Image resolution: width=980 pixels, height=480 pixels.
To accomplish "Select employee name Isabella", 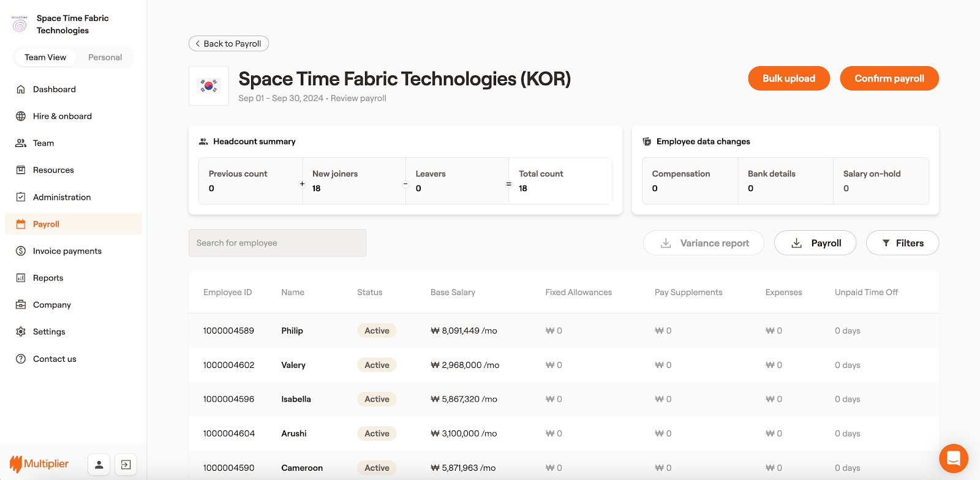I will coord(296,399).
